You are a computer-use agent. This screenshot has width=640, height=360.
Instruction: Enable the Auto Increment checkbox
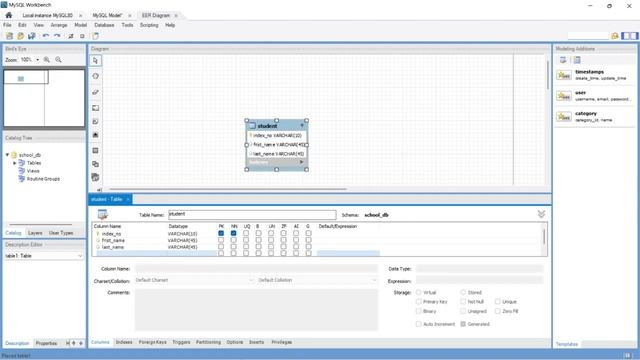point(418,324)
